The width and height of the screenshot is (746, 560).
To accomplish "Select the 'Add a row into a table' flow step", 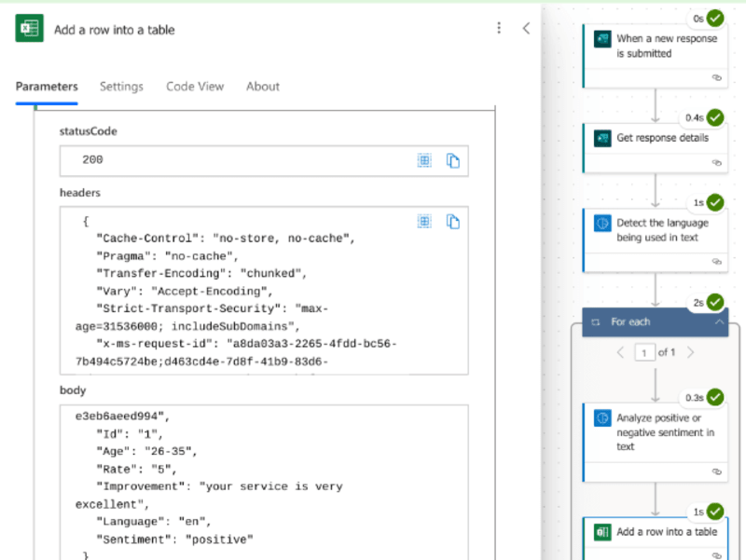I will 656,539.
